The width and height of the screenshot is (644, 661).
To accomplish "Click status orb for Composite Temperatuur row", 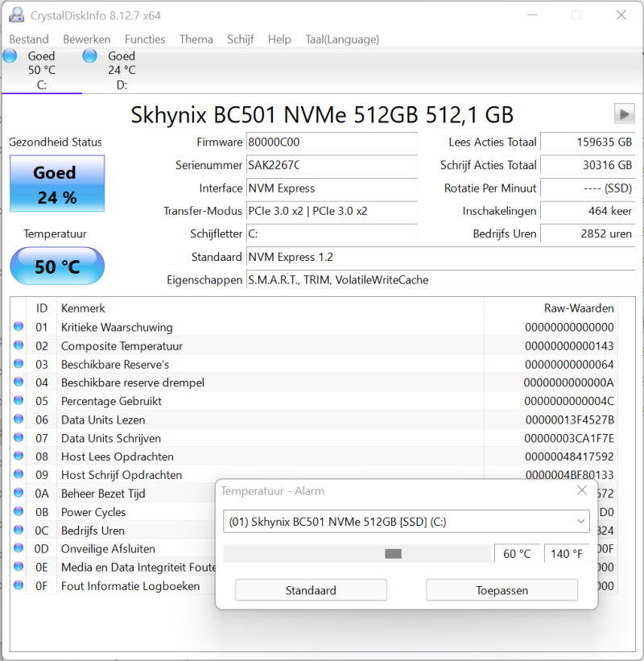I will (19, 345).
